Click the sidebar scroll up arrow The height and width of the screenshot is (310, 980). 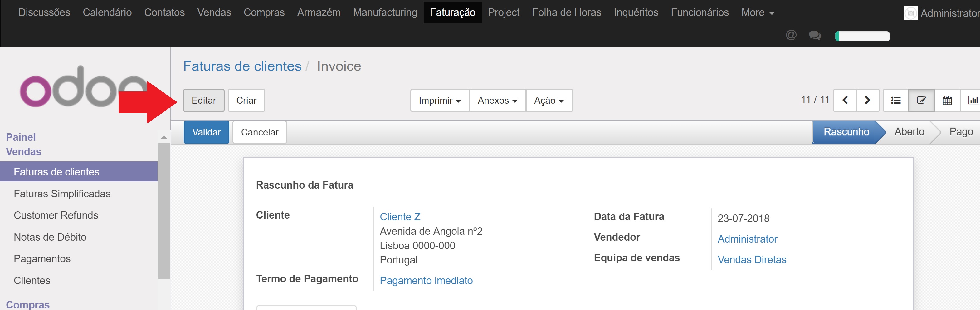point(164,137)
